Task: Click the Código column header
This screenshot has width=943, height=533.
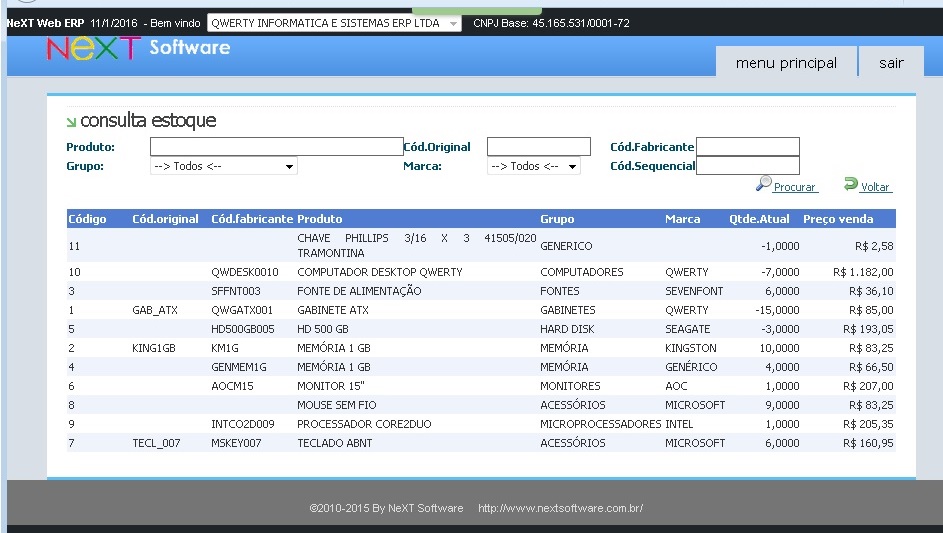Action: click(87, 219)
